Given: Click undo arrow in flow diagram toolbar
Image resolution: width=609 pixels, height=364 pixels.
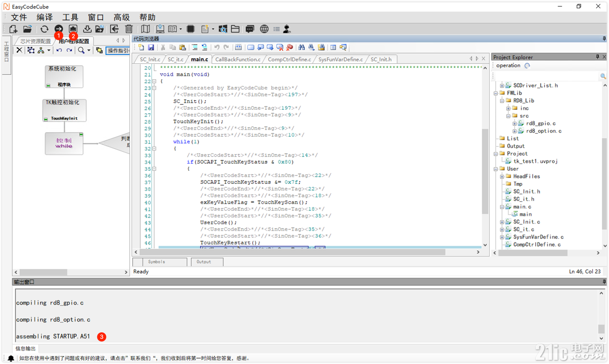Looking at the screenshot, I should tap(59, 50).
